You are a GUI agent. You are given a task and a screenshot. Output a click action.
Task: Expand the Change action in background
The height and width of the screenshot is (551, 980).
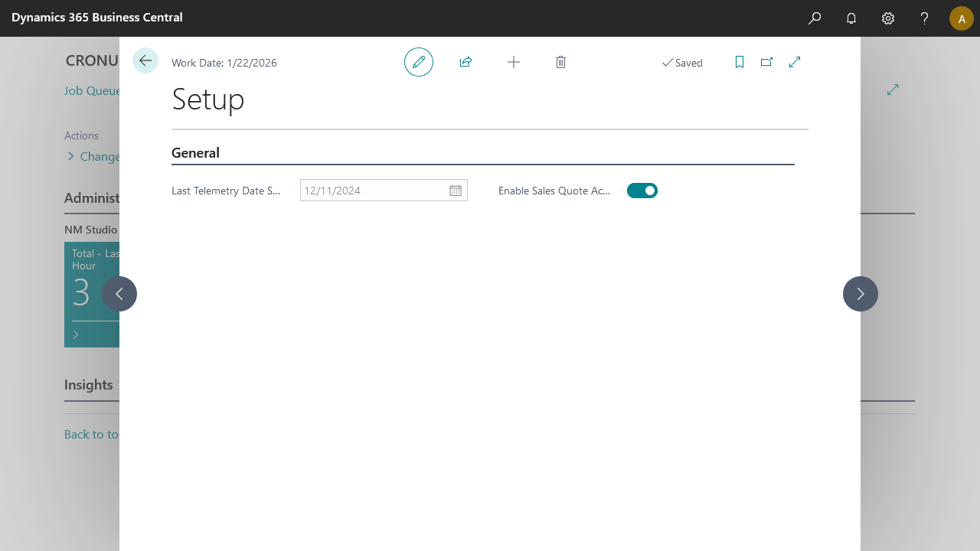click(93, 156)
